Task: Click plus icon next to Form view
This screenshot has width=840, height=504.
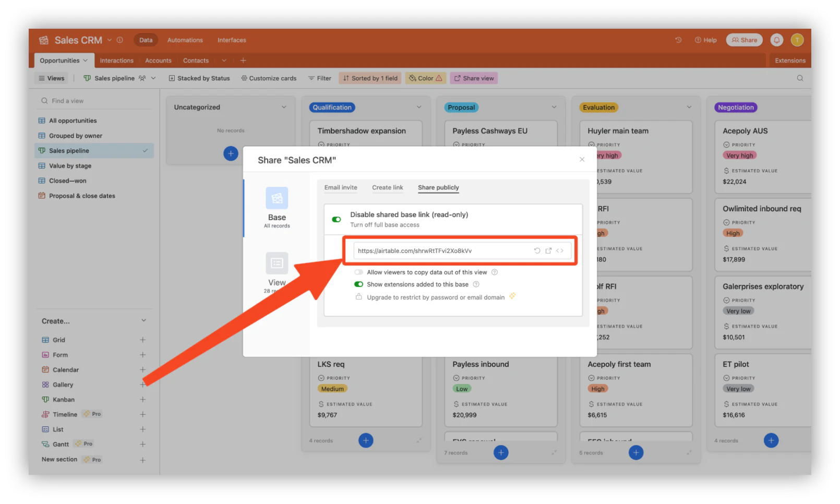Action: 142,355
